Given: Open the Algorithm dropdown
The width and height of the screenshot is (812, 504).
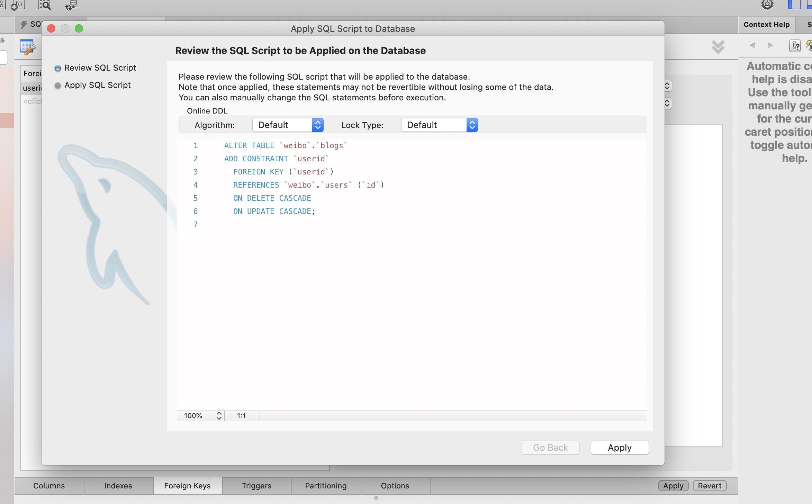Looking at the screenshot, I should point(288,125).
